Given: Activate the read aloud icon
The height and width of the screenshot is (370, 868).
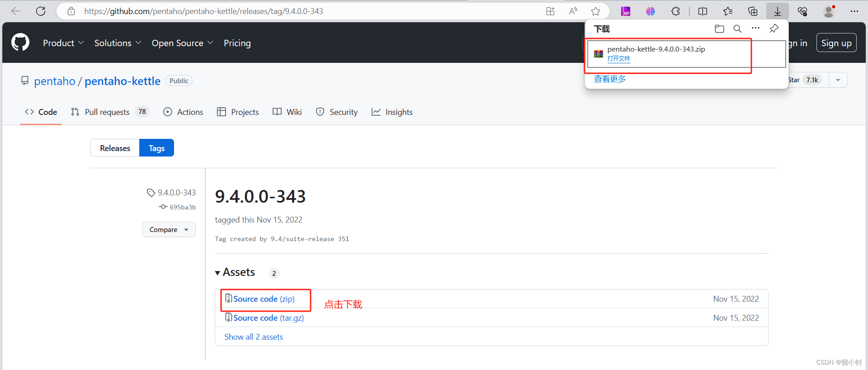Looking at the screenshot, I should [573, 11].
